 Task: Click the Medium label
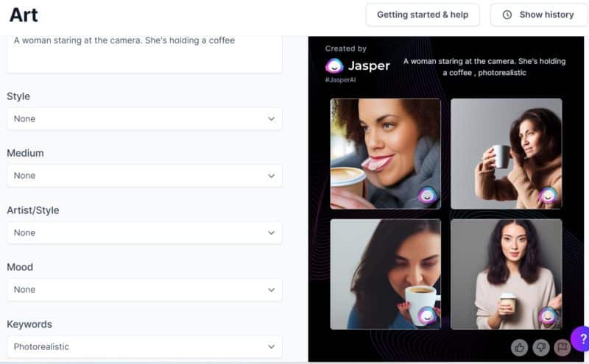(25, 153)
